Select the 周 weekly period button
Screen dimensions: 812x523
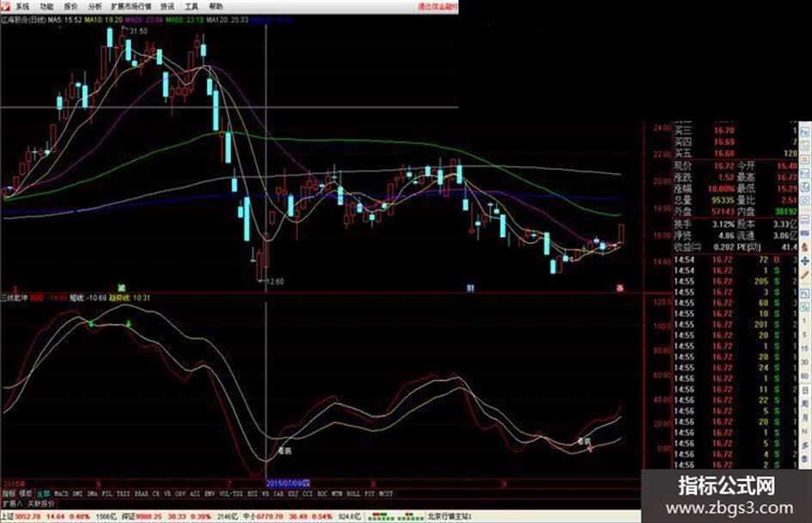[x=805, y=404]
